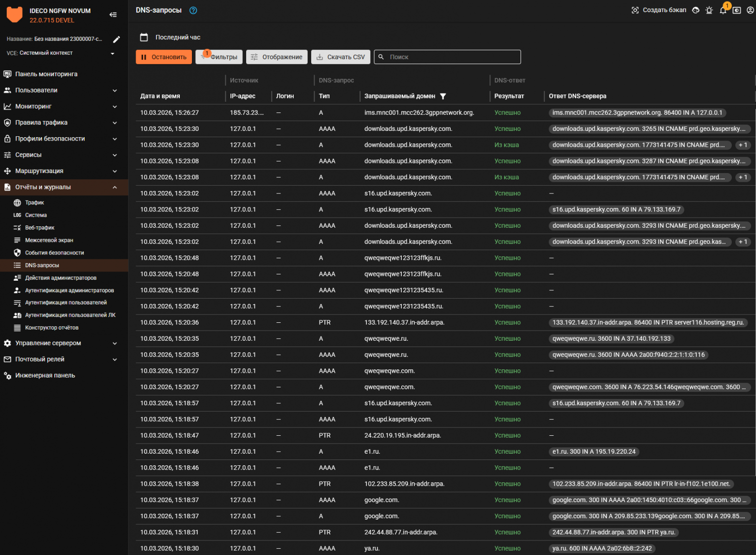Download table as CSV
Screen dimensions: 756x555
pos(341,57)
